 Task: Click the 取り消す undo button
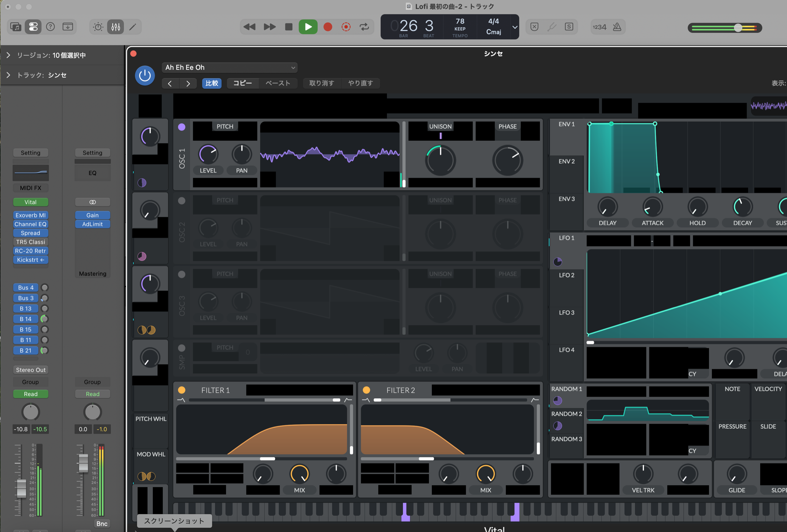322,83
